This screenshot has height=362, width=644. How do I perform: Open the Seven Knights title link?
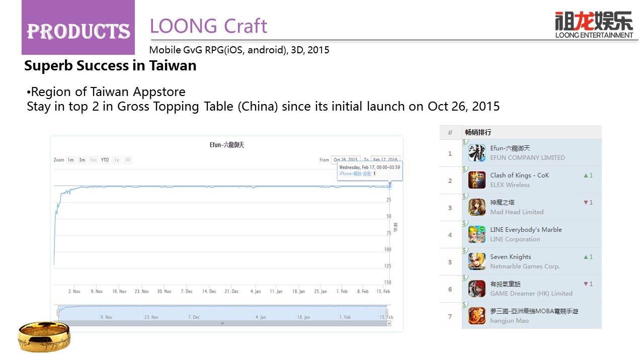click(511, 257)
